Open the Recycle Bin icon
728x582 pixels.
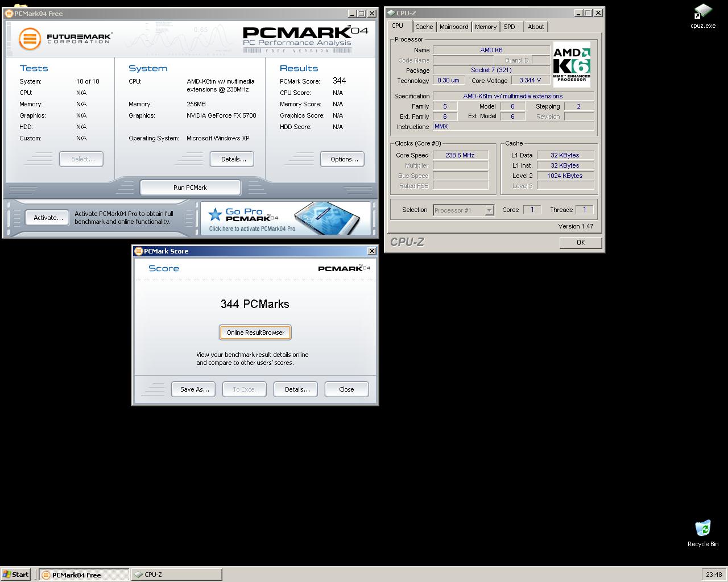tap(703, 533)
